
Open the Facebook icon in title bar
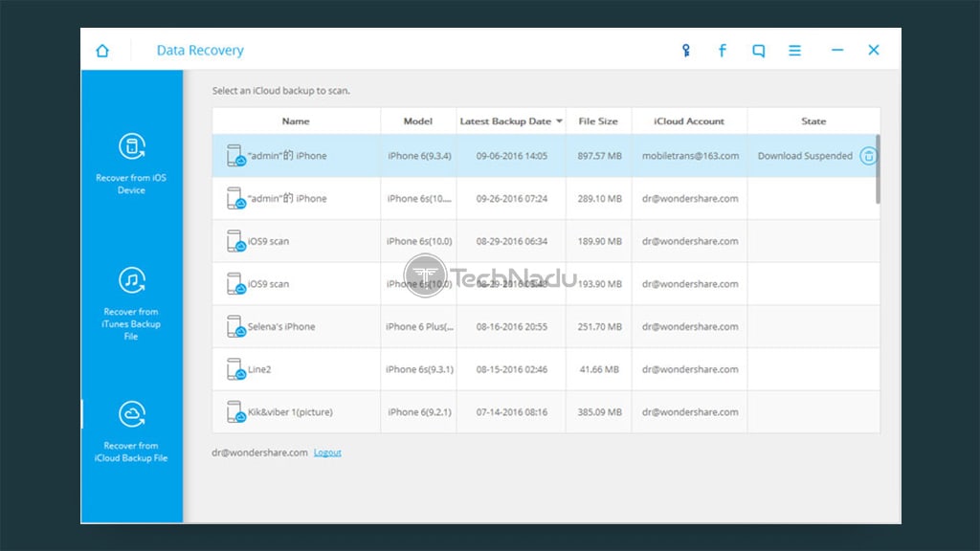[x=722, y=51]
